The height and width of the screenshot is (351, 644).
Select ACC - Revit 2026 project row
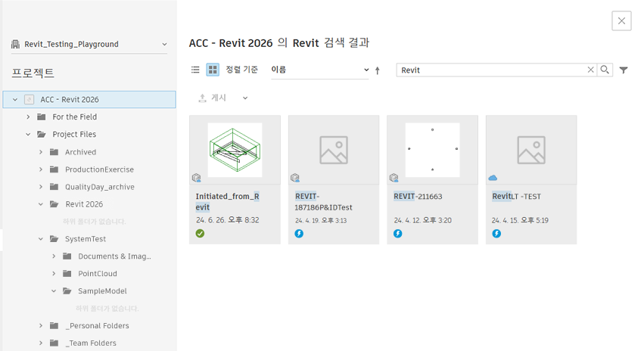[x=89, y=99]
